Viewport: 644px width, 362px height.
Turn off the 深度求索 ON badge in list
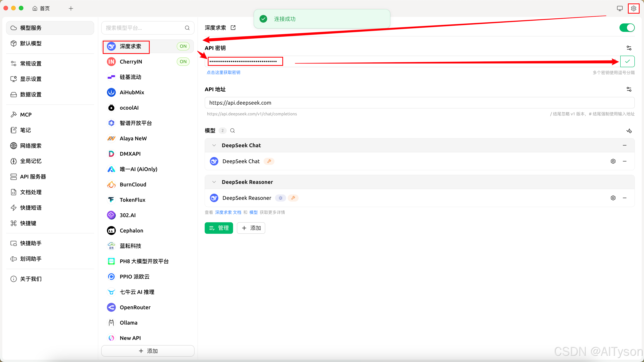[x=183, y=46]
